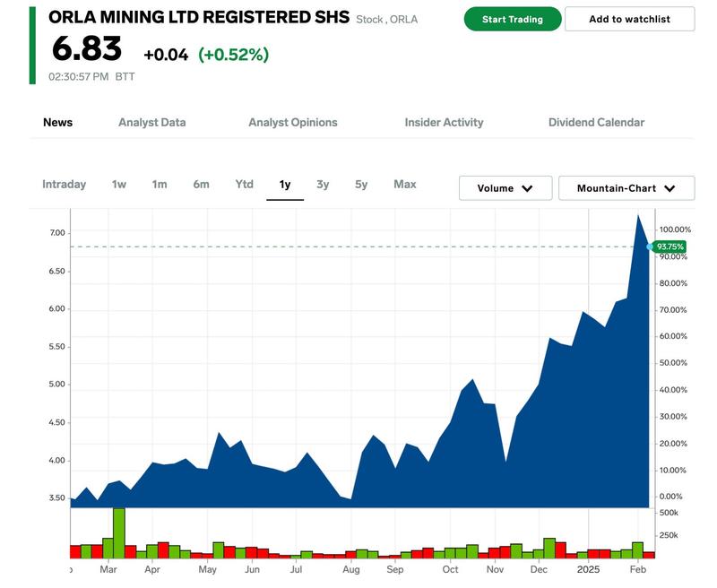Switch to Analyst Data tab
This screenshot has height=588, width=717.
coord(151,122)
